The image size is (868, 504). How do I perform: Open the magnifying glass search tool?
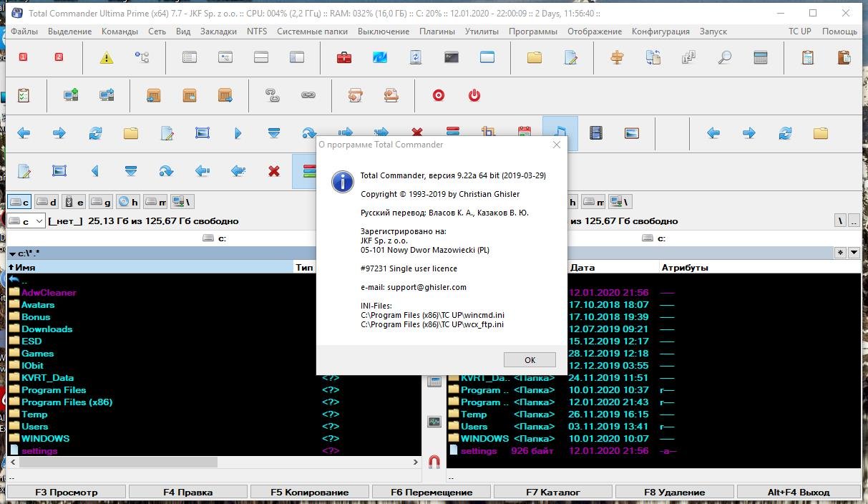coord(724,58)
